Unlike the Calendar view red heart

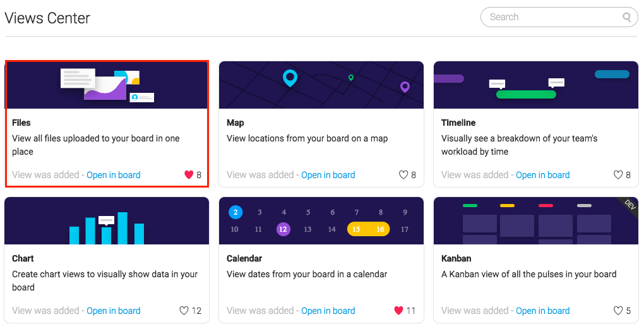pos(398,311)
